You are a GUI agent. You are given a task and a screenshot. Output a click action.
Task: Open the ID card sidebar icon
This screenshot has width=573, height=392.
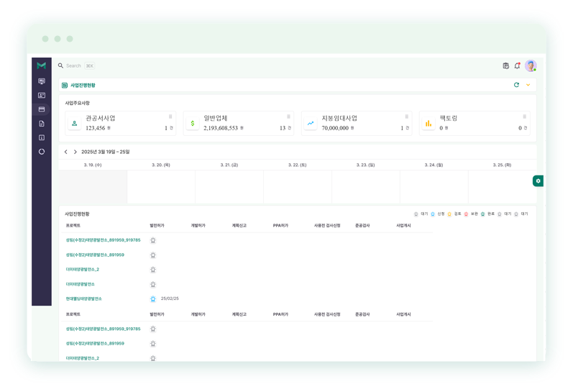[x=42, y=95]
